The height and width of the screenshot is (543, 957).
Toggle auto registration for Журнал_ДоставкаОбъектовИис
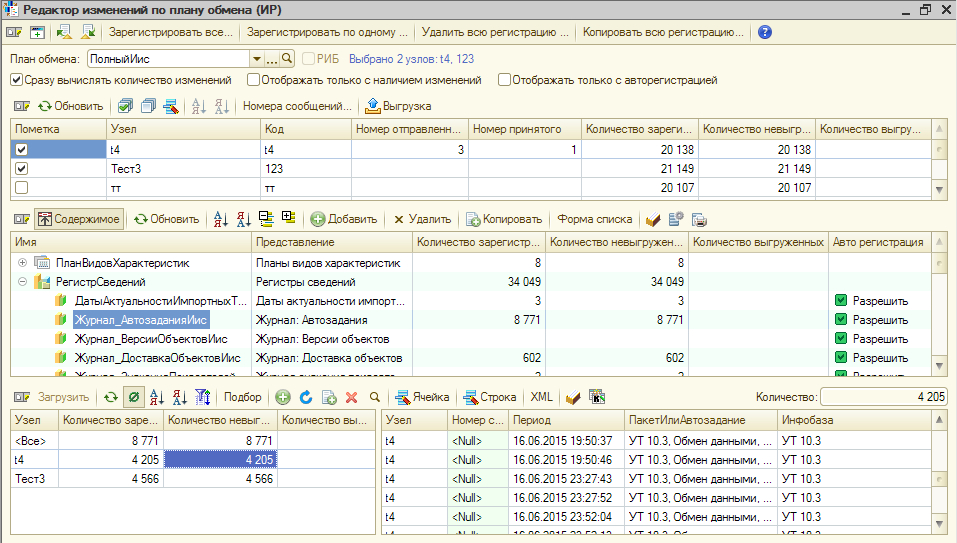pos(841,357)
